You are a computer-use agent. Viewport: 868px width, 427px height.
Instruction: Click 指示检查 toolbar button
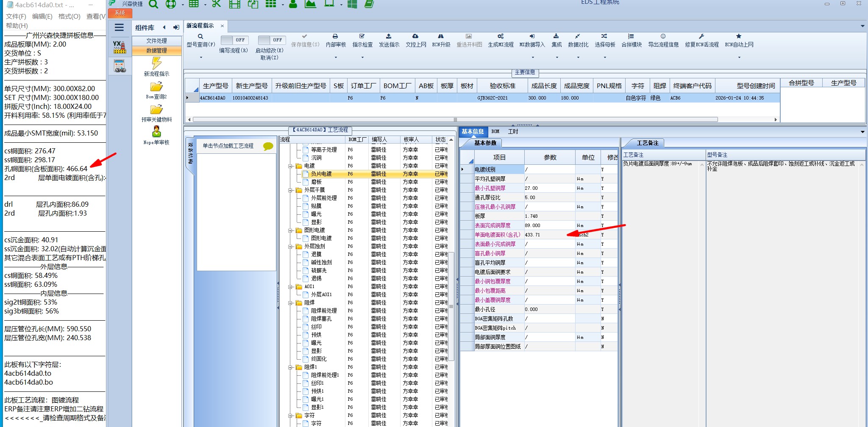(362, 41)
